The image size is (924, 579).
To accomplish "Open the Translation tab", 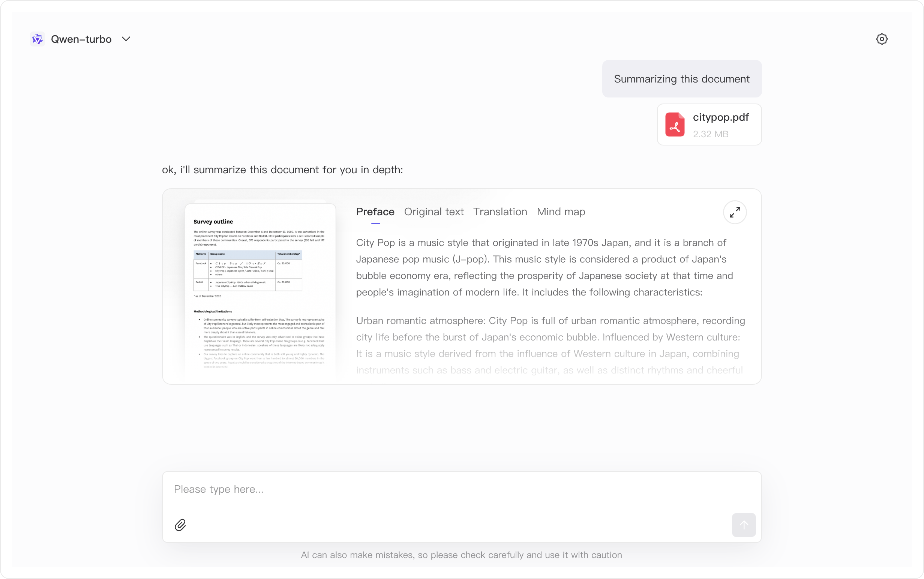I will coord(500,212).
